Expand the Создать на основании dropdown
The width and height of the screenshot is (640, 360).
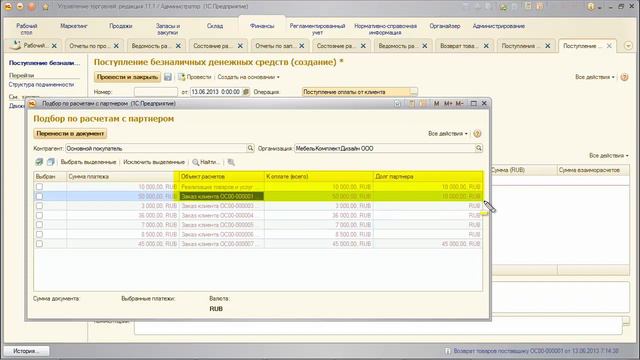click(248, 77)
